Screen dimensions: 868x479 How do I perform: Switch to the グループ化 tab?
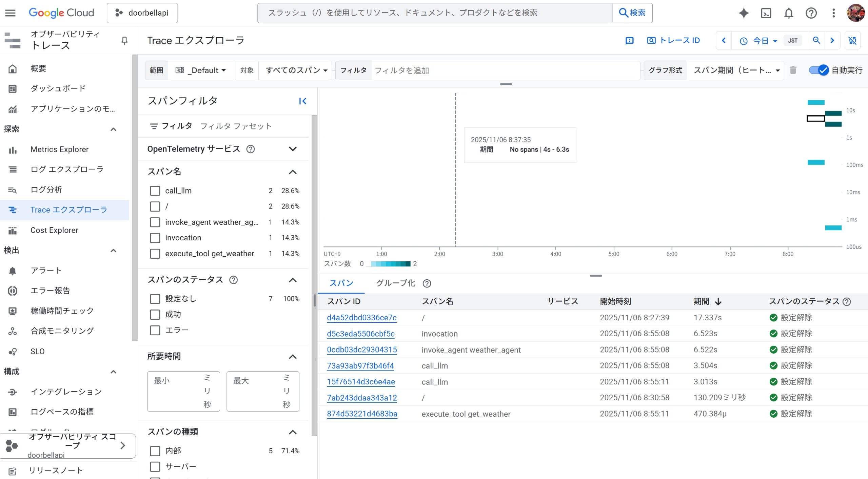click(x=395, y=283)
